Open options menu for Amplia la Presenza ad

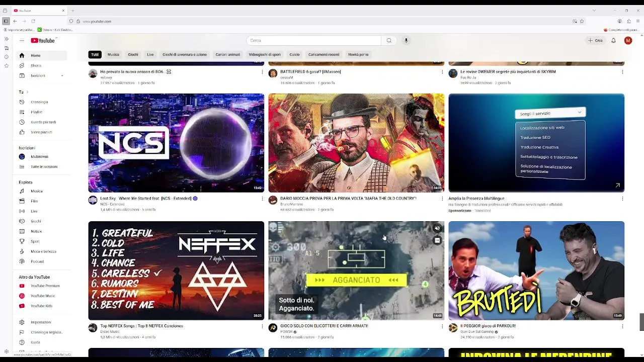pyautogui.click(x=622, y=199)
